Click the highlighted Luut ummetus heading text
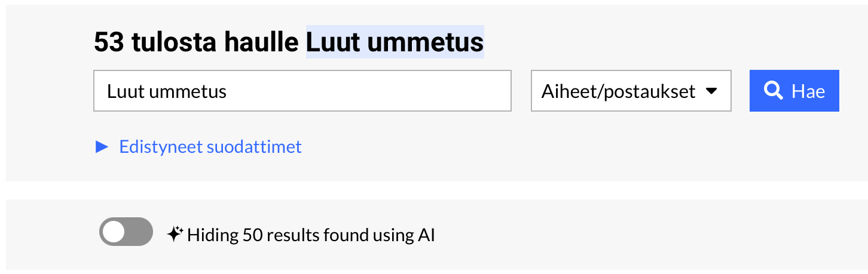Image resolution: width=868 pixels, height=274 pixels. [x=395, y=42]
